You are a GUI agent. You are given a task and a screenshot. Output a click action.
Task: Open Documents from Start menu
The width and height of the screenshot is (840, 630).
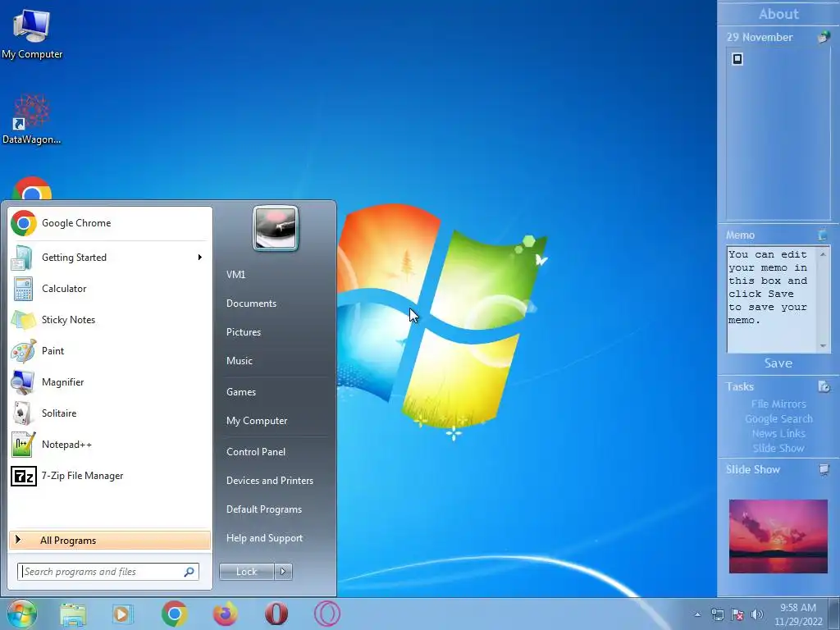[x=251, y=304]
